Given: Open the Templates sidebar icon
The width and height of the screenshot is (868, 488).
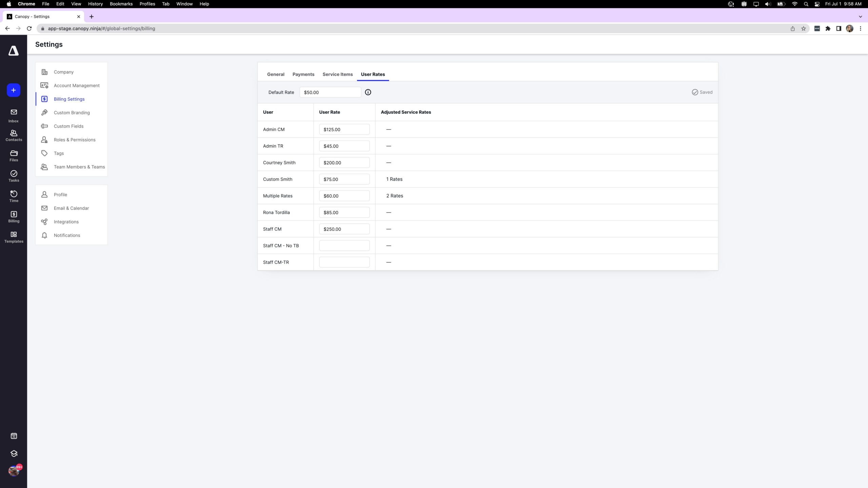Looking at the screenshot, I should (x=14, y=237).
